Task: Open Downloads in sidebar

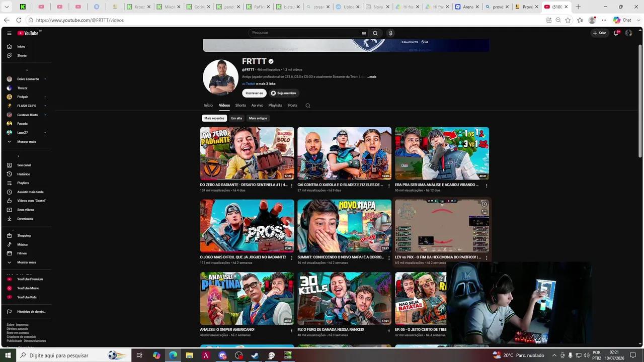Action: pyautogui.click(x=26, y=219)
